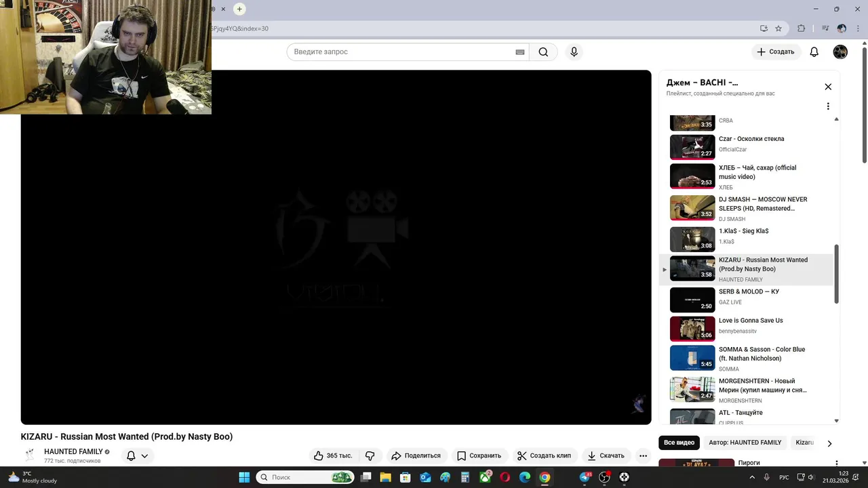Toggle Сохранить to save the video
Viewport: 868px width, 488px height.
click(x=479, y=456)
